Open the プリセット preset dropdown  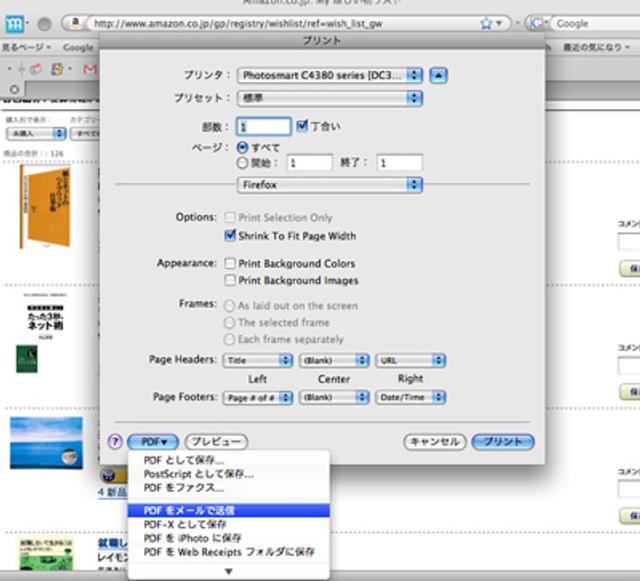click(330, 98)
